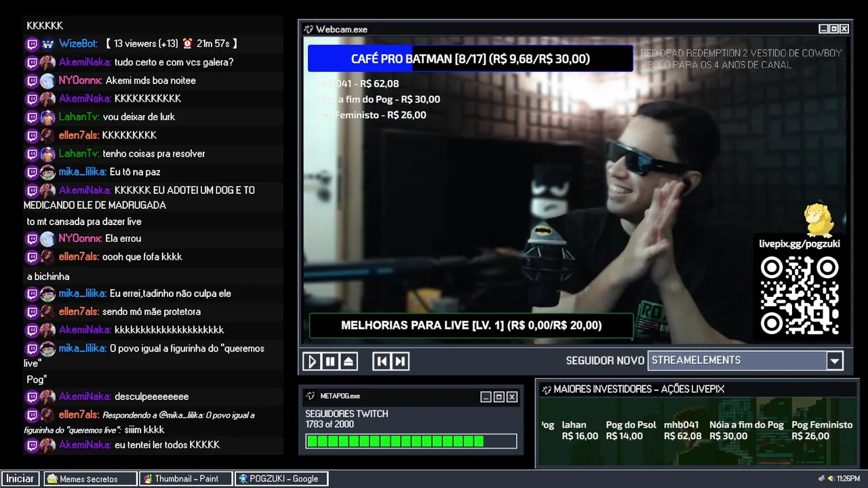This screenshot has height=488, width=868.
Task: Click avatar on 'tudo certo e com vcs' message
Action: [47, 62]
